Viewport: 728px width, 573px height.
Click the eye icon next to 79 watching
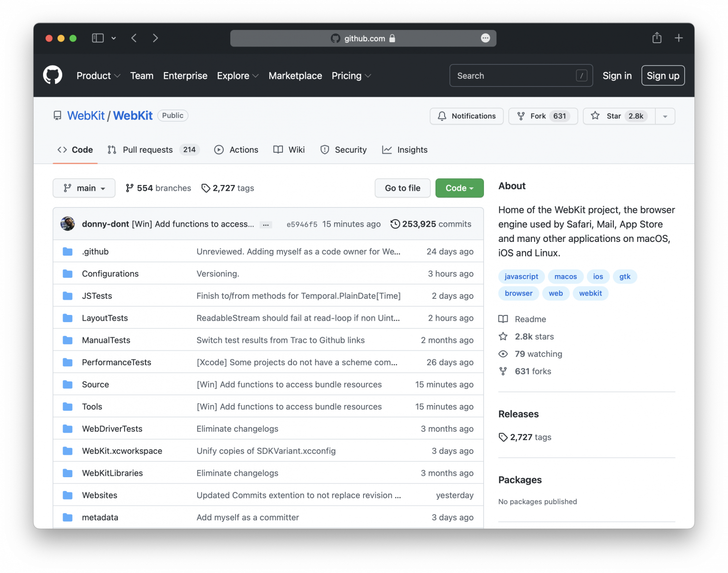click(x=503, y=354)
